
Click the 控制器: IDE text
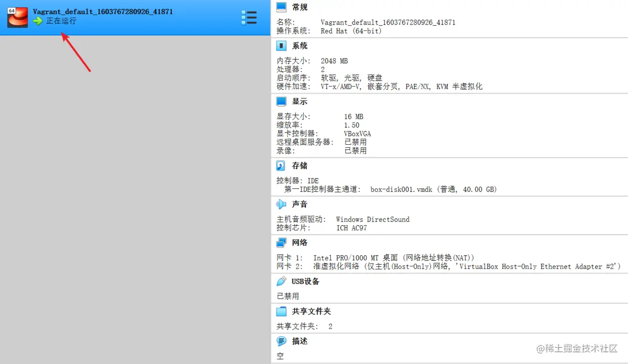pos(298,181)
